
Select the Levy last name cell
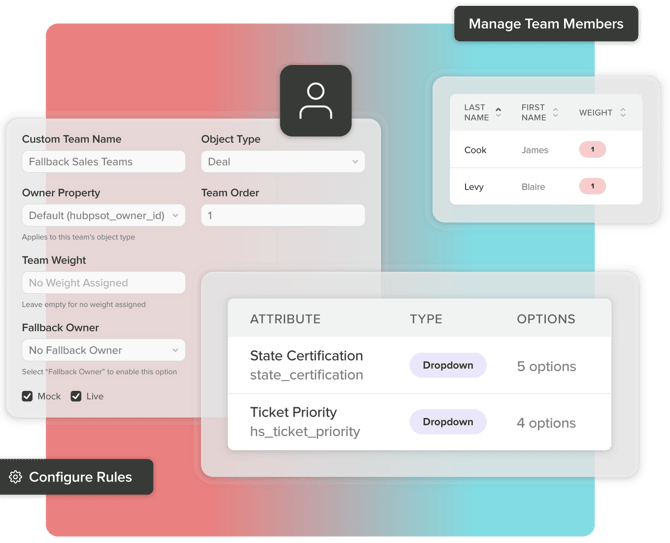[474, 187]
